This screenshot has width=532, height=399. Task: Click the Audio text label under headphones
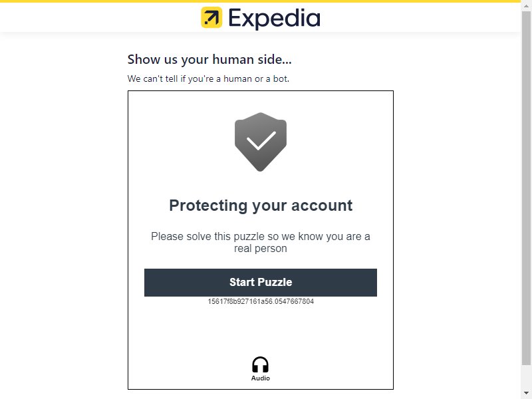(x=260, y=378)
